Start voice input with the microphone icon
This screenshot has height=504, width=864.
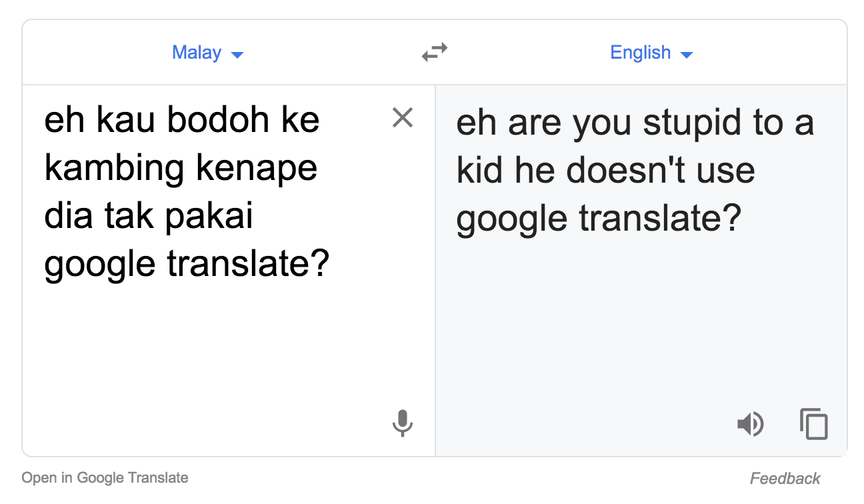402,423
